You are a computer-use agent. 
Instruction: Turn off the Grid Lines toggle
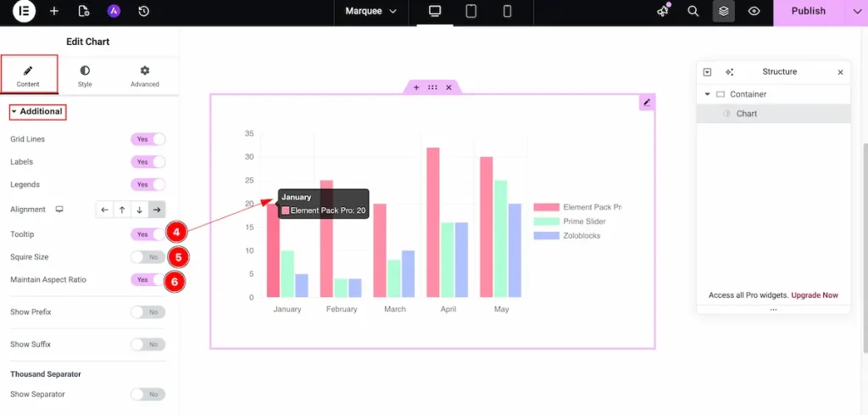147,139
